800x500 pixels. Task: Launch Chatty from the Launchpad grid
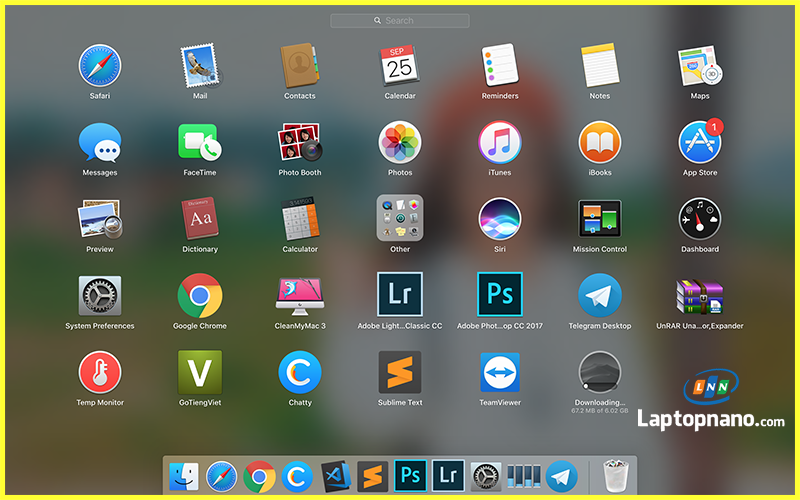[x=300, y=372]
